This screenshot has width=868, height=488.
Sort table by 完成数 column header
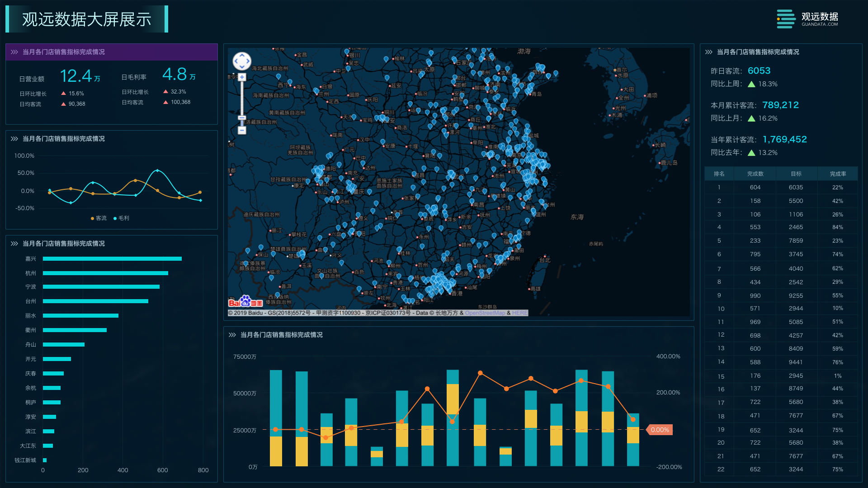click(x=755, y=174)
